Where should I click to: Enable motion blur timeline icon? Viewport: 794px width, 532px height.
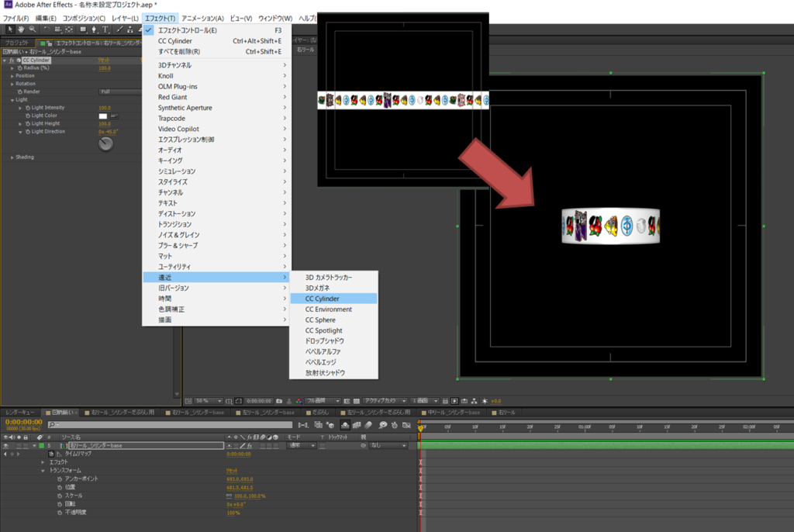click(x=368, y=425)
